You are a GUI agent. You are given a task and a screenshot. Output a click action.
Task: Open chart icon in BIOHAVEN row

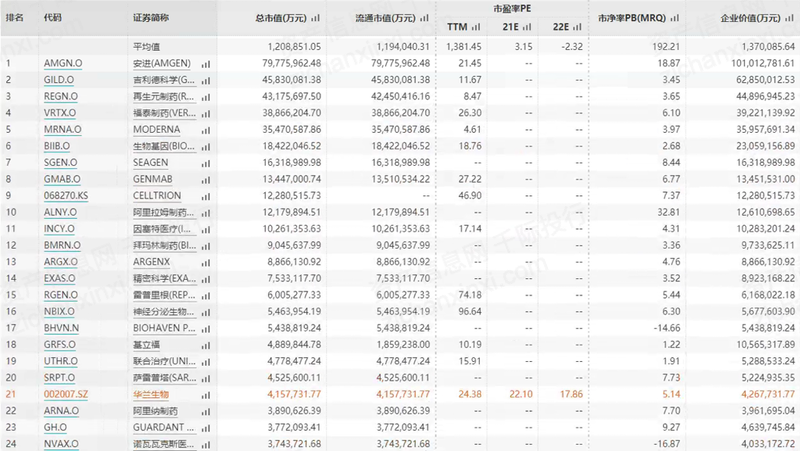coord(206,329)
